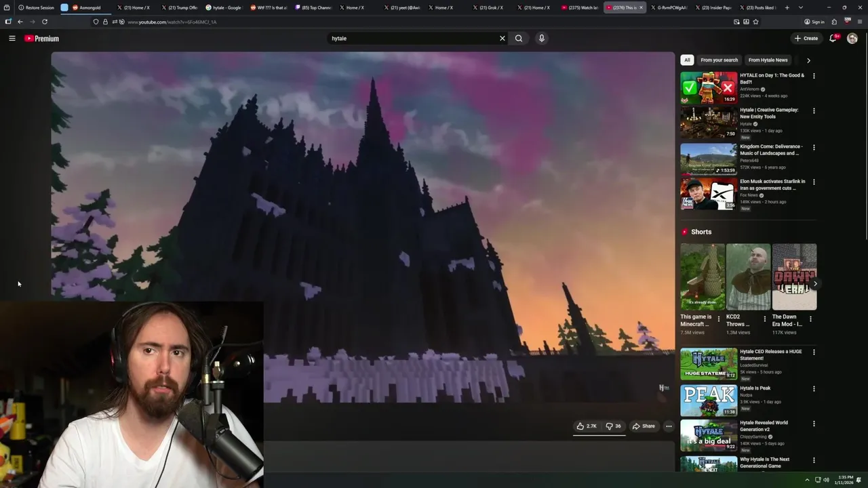
Task: Open options for Elon Musk Starlink video
Action: [x=814, y=182]
